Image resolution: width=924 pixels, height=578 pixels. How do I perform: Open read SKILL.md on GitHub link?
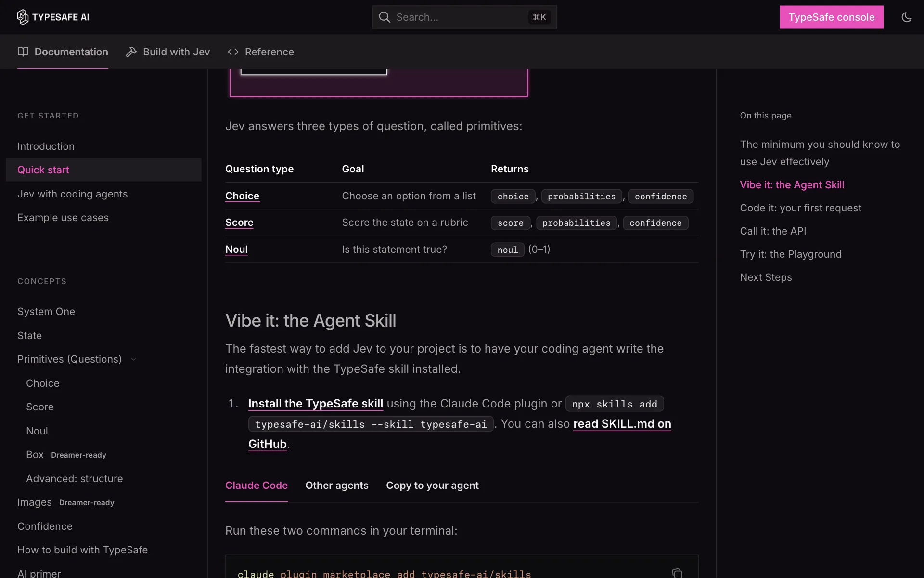click(x=622, y=424)
